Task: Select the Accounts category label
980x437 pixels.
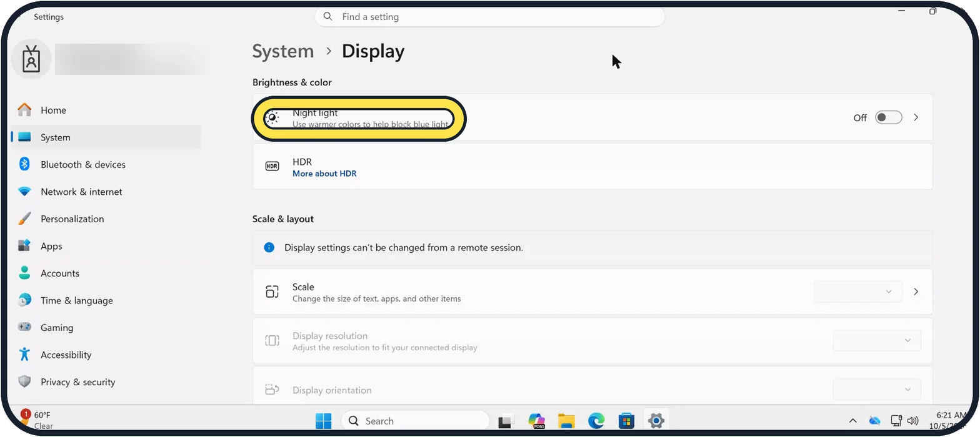Action: [x=60, y=273]
